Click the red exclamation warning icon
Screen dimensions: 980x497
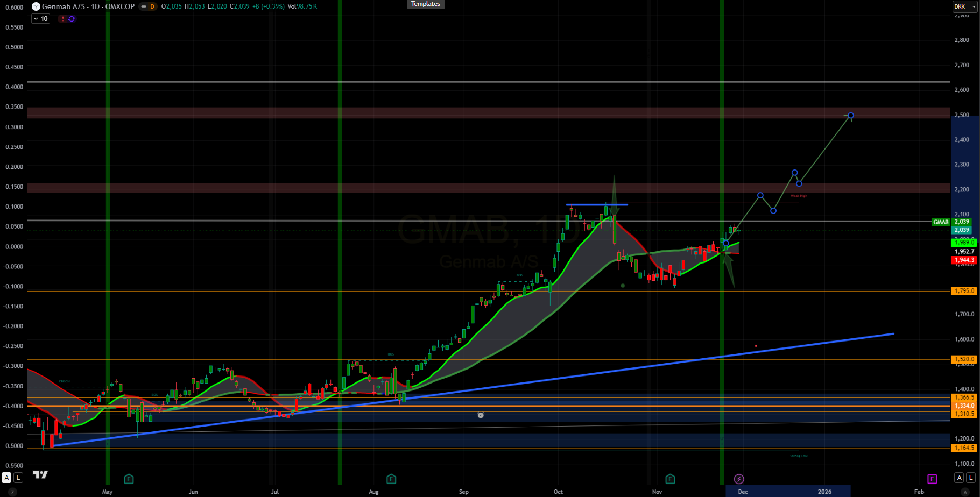click(62, 19)
